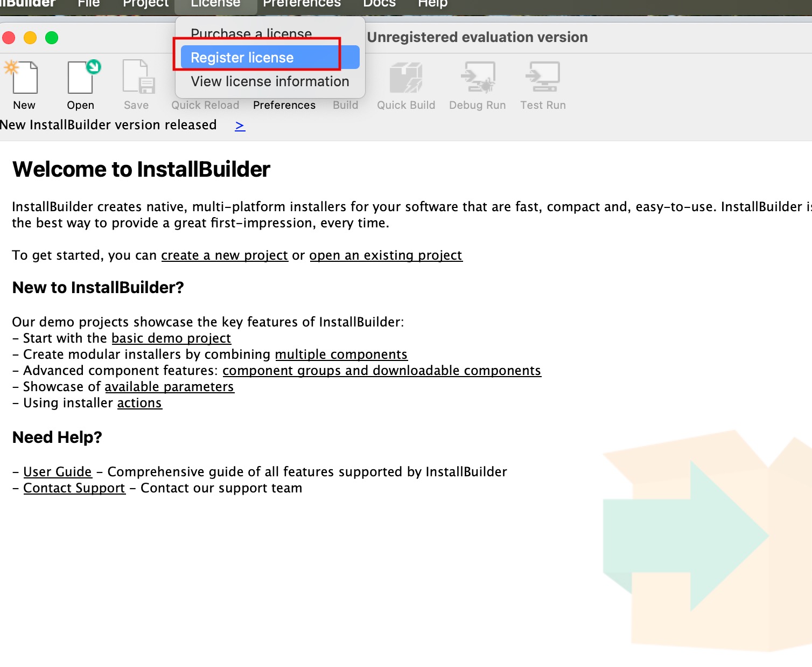Image resolution: width=812 pixels, height=667 pixels.
Task: Open the User Guide link
Action: tap(58, 472)
